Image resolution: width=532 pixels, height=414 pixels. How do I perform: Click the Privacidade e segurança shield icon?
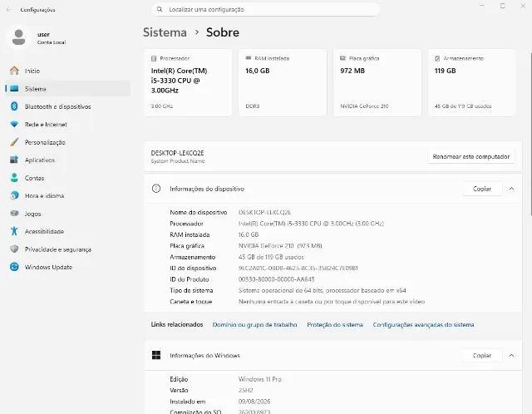click(14, 249)
